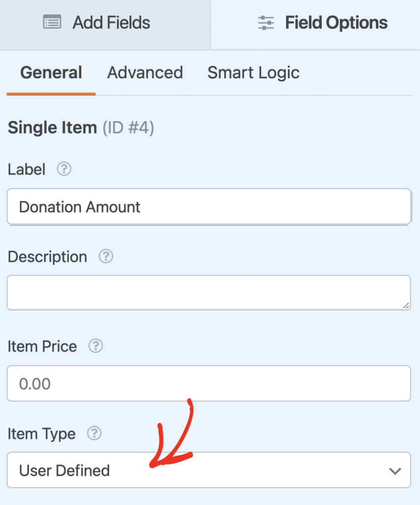
Task: Switch to the Smart Logic tab
Action: [253, 72]
